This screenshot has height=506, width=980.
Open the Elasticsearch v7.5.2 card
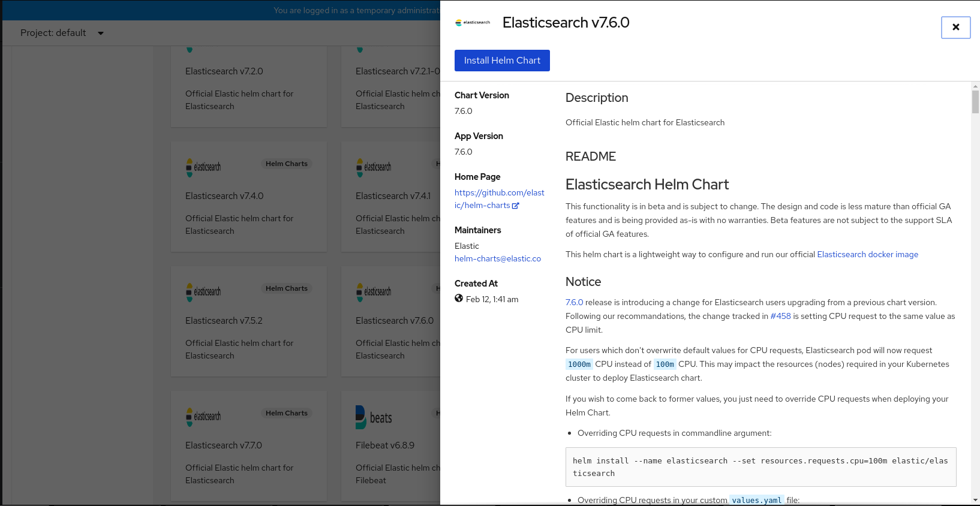[x=249, y=321]
